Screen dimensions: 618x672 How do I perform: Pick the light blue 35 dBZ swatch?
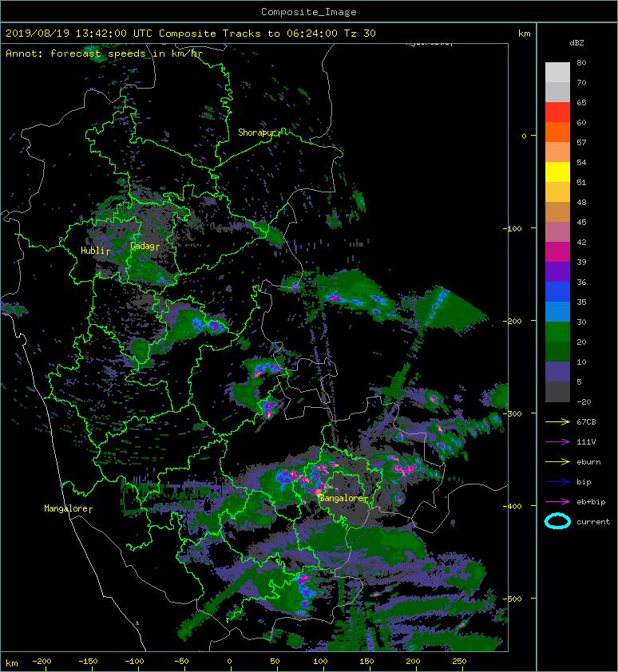click(557, 311)
